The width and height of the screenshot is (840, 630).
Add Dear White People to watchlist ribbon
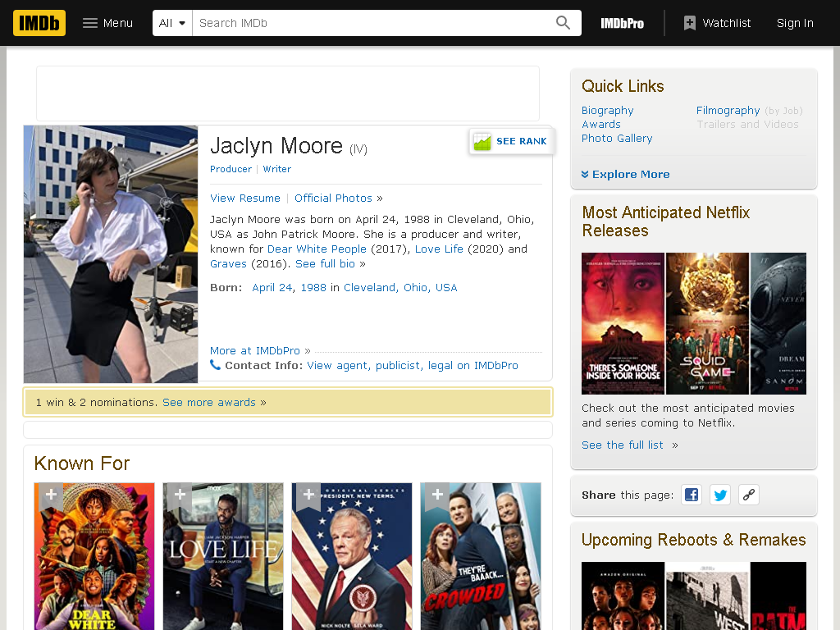point(51,495)
